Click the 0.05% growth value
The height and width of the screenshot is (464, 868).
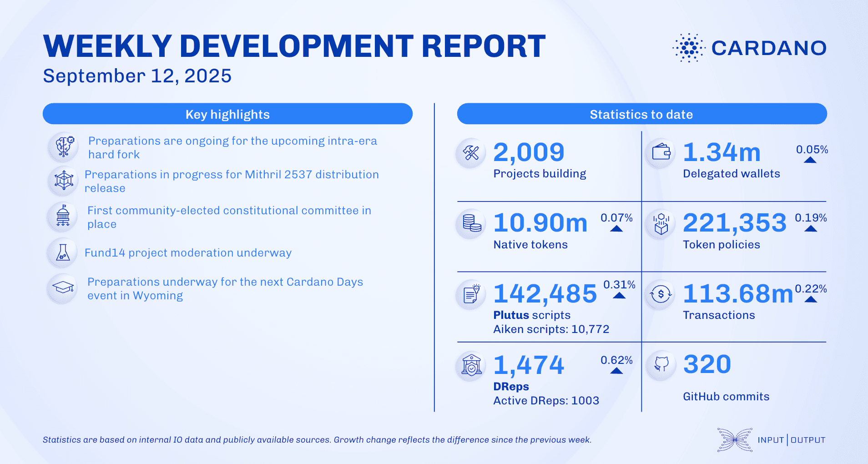(812, 150)
